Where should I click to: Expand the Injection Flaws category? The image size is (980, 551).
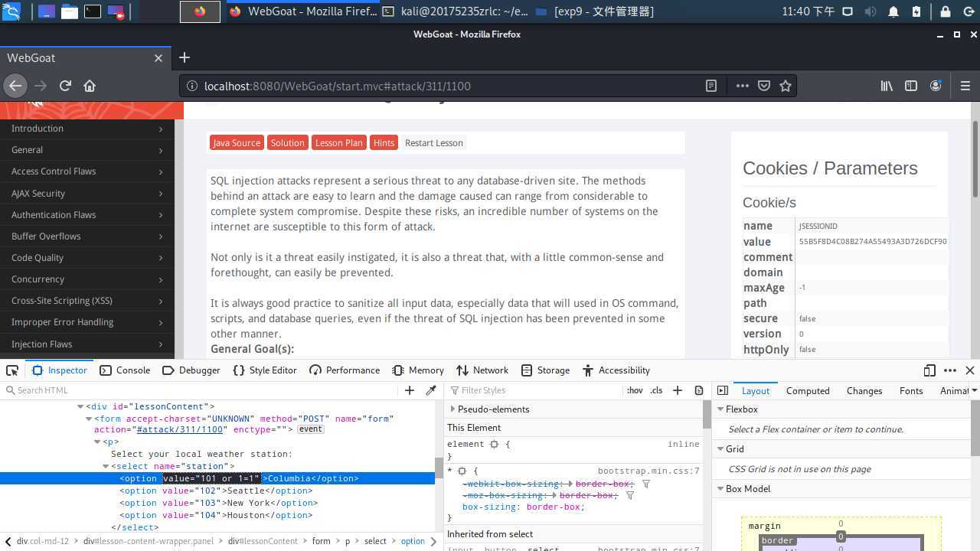coord(87,344)
